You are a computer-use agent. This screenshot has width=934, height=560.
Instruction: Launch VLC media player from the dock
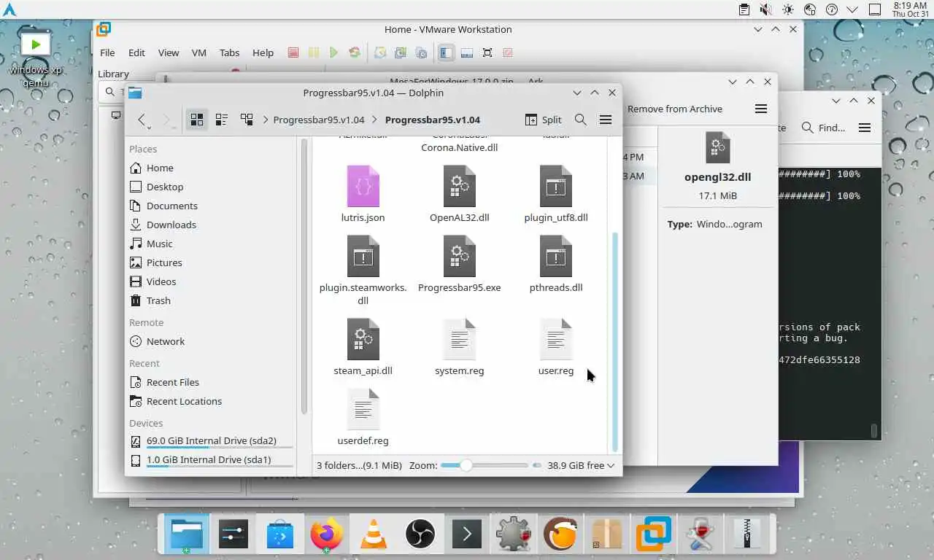374,534
